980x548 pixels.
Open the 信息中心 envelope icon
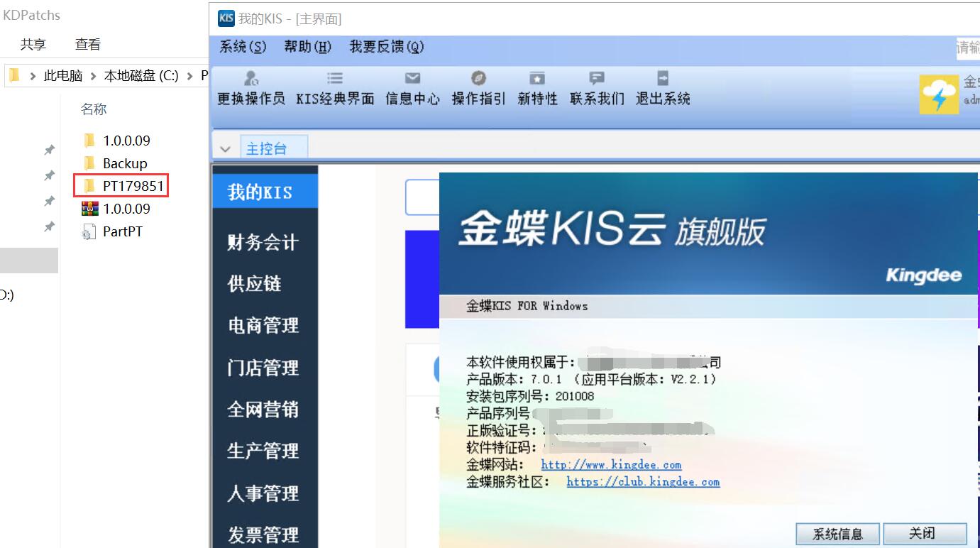pos(412,78)
